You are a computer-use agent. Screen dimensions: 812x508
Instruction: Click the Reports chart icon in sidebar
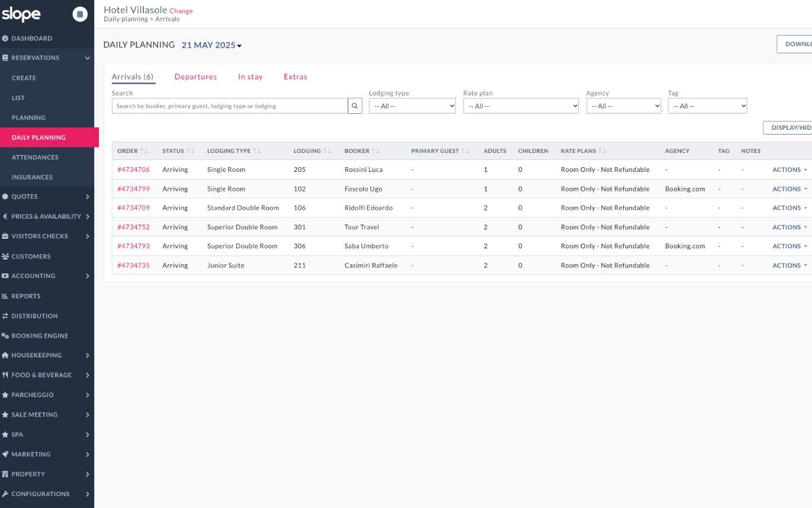point(5,296)
